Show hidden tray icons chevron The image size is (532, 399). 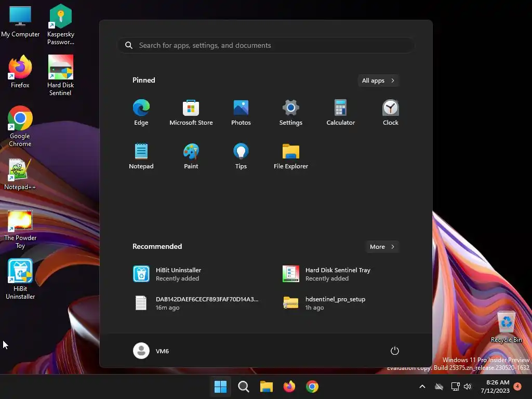coord(422,387)
